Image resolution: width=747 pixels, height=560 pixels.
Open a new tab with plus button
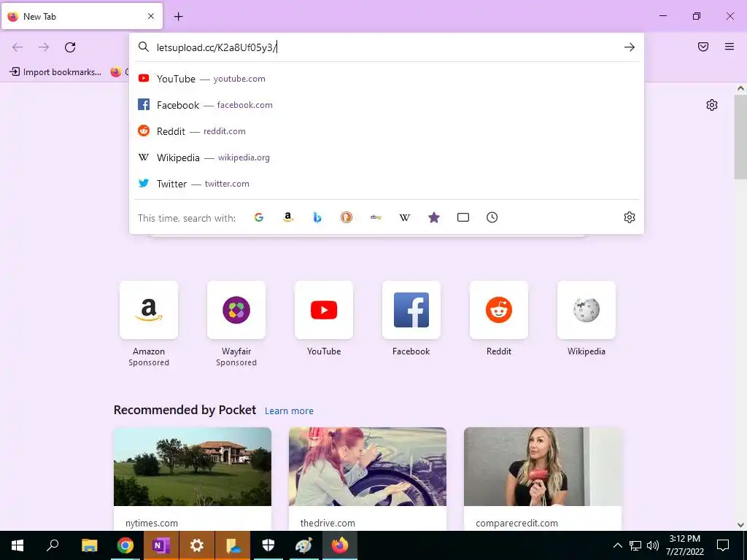point(178,17)
